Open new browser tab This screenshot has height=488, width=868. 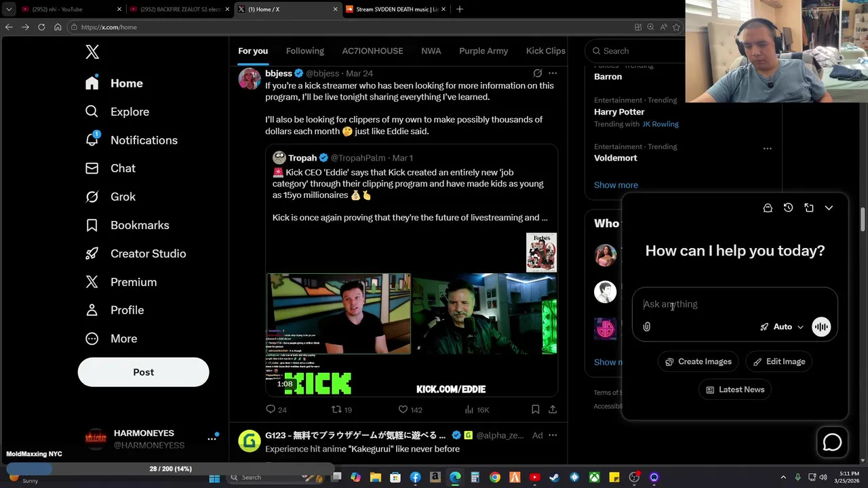pyautogui.click(x=460, y=9)
